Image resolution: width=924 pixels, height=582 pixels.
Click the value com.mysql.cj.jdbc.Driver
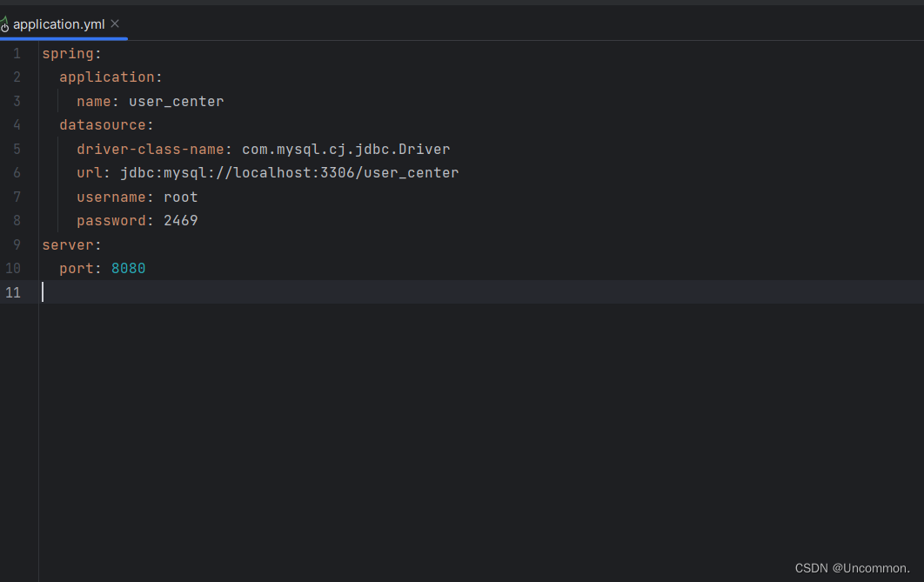346,149
